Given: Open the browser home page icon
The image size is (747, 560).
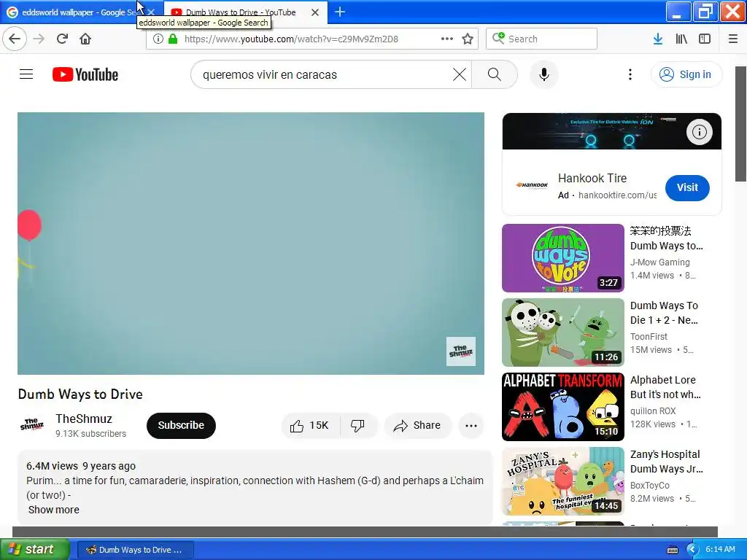Looking at the screenshot, I should point(85,39).
